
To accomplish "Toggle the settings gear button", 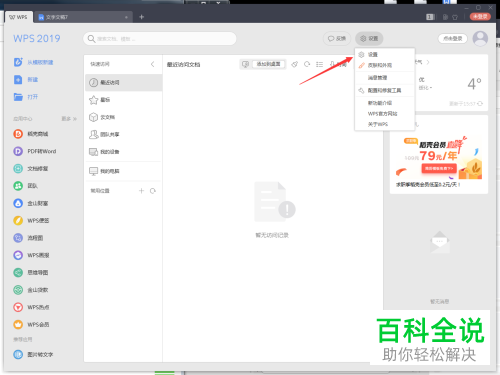I will pyautogui.click(x=369, y=39).
